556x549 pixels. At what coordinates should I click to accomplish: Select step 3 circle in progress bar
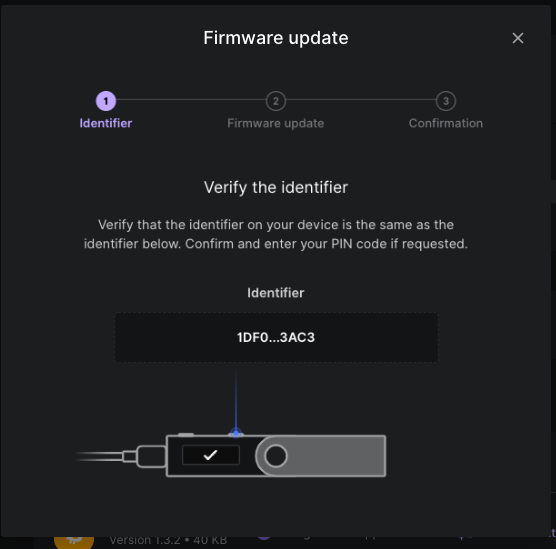pyautogui.click(x=446, y=101)
